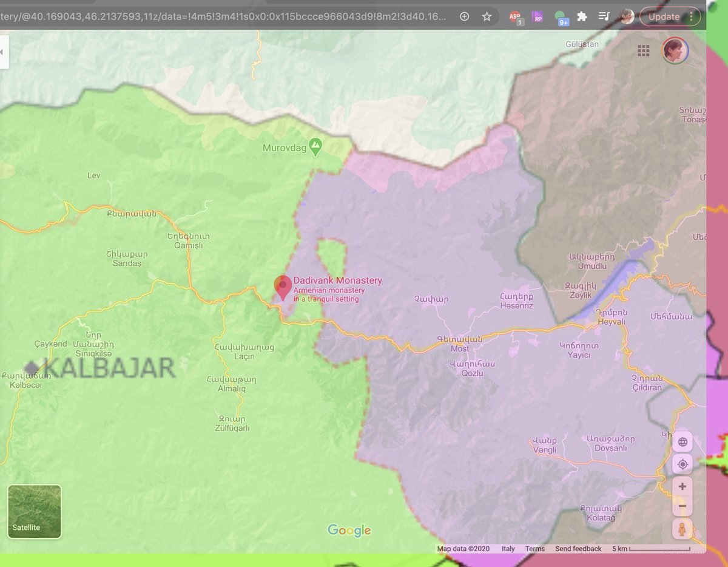Viewport: 728px width, 567px height.
Task: Expand the Maps side panel arrow
Action: 3,52
